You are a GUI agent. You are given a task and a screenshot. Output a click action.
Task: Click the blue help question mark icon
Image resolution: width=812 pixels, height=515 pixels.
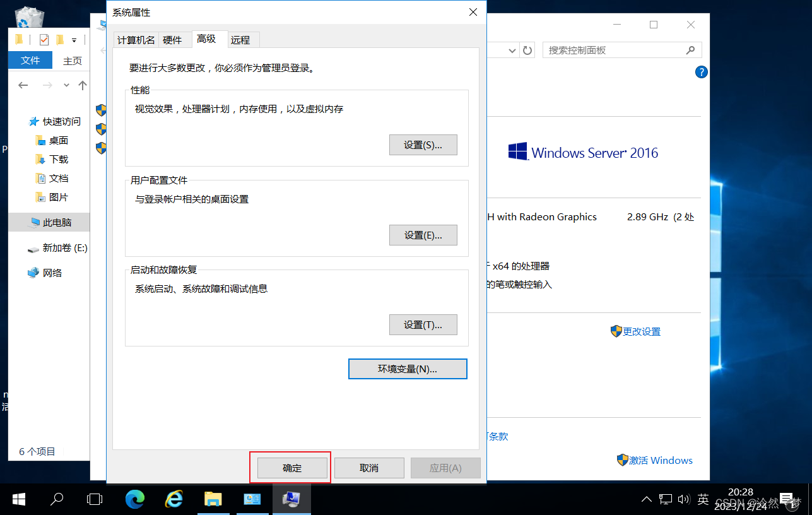click(701, 72)
